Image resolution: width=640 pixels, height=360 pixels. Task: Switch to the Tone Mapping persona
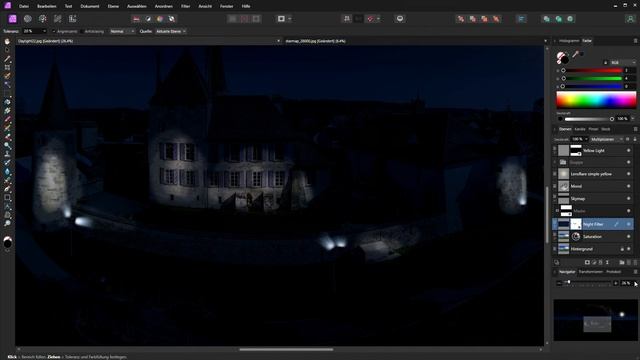point(58,19)
